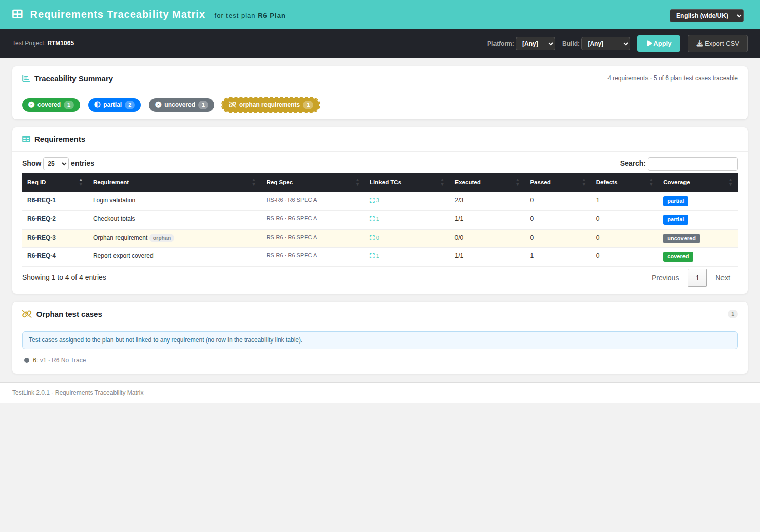Click the Executed value 2/3 for R6-REQ-1
Image resolution: width=760 pixels, height=532 pixels.
tap(459, 200)
